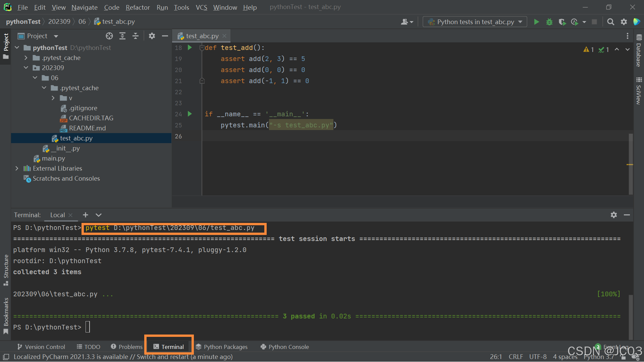Collapse the 06 folder
Image resolution: width=644 pixels, height=362 pixels.
coord(35,78)
